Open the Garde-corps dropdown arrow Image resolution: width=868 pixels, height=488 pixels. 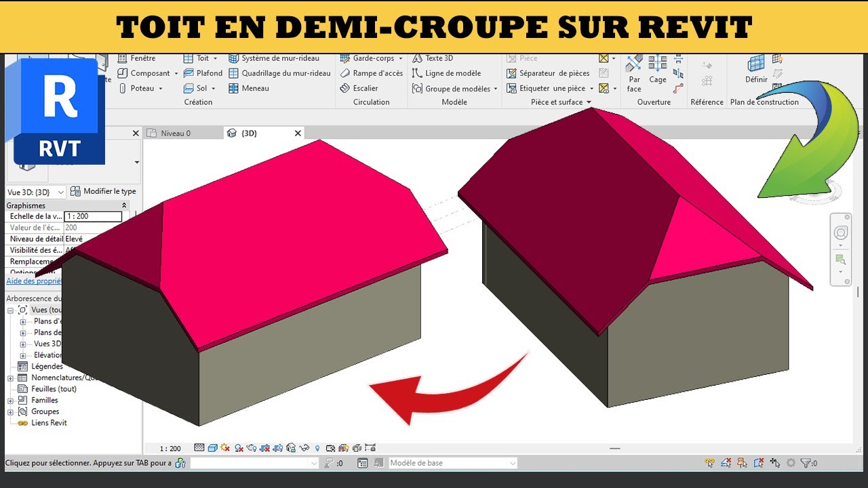401,58
